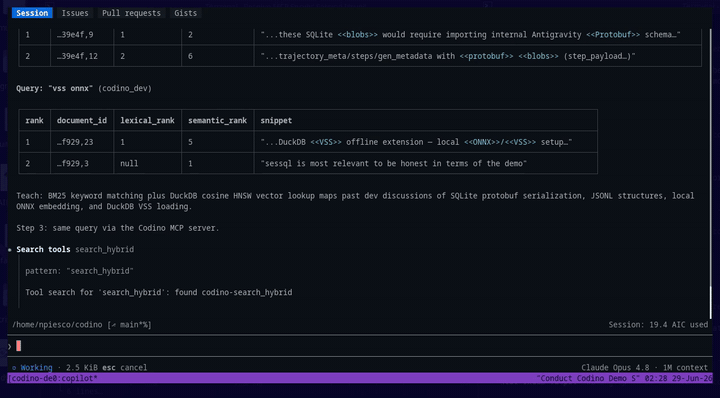Click the Working status label

point(36,368)
